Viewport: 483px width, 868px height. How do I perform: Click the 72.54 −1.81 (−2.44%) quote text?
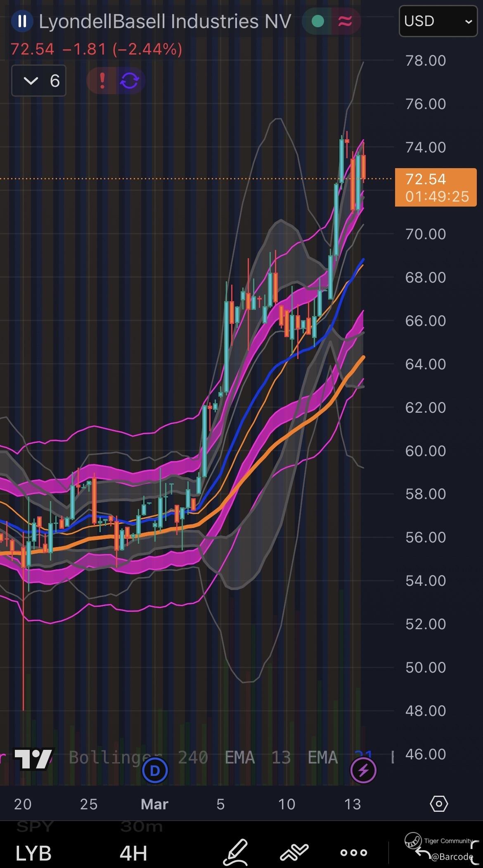coord(96,49)
